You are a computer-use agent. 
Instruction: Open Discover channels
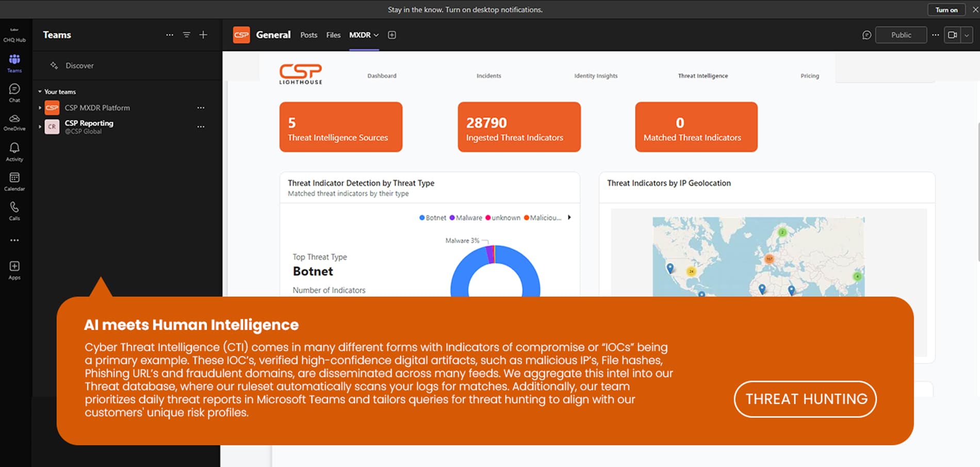pyautogui.click(x=79, y=65)
